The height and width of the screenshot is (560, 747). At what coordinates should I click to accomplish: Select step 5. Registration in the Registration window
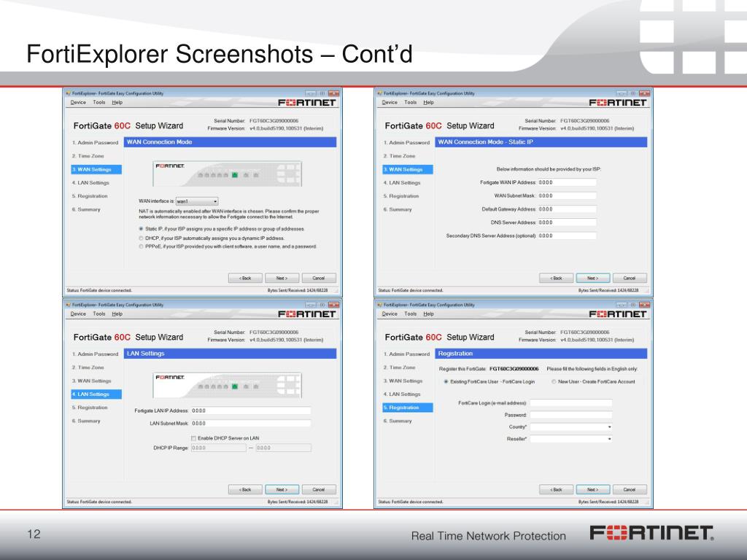coord(408,408)
